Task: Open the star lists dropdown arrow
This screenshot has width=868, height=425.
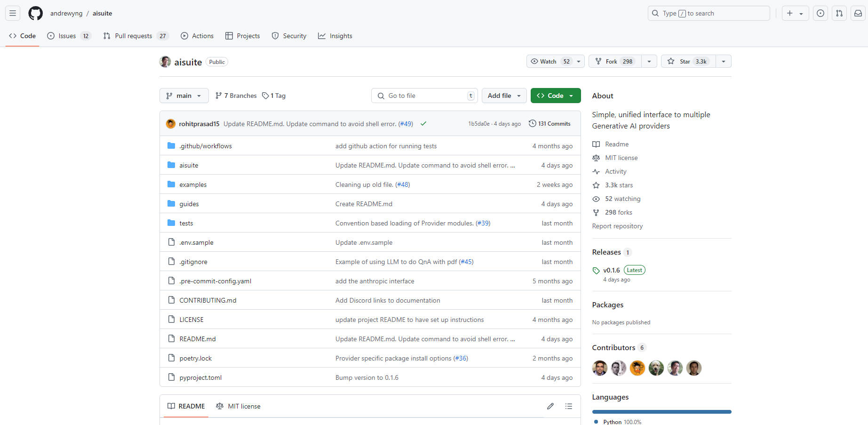Action: [x=723, y=61]
